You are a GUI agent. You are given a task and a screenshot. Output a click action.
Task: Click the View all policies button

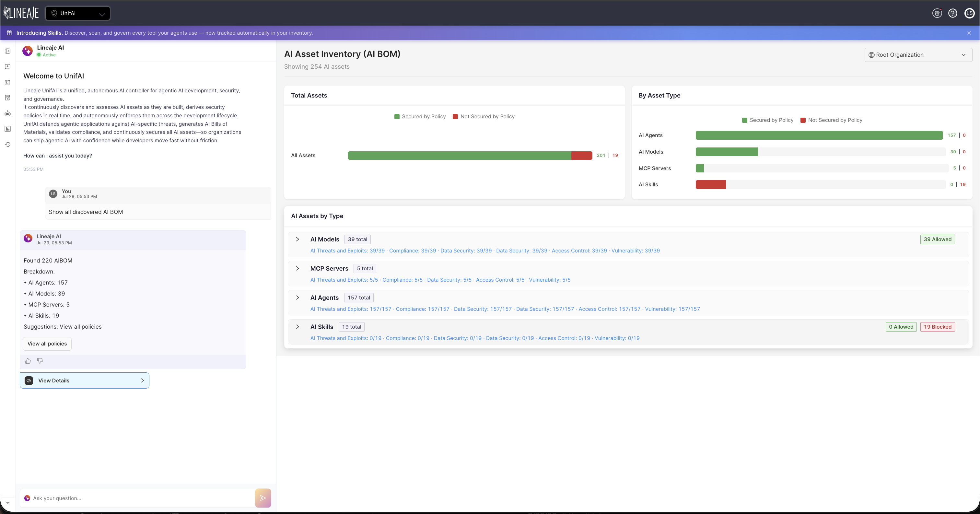(x=47, y=344)
